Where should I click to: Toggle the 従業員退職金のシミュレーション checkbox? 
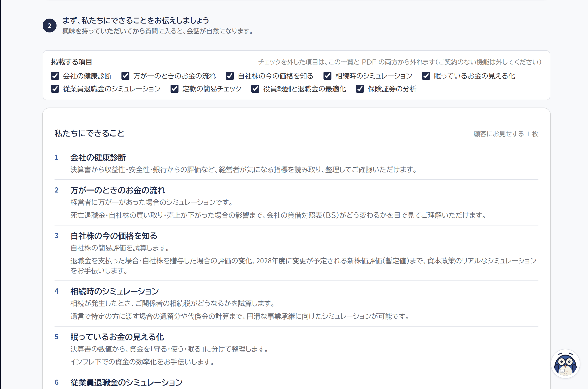(x=55, y=89)
